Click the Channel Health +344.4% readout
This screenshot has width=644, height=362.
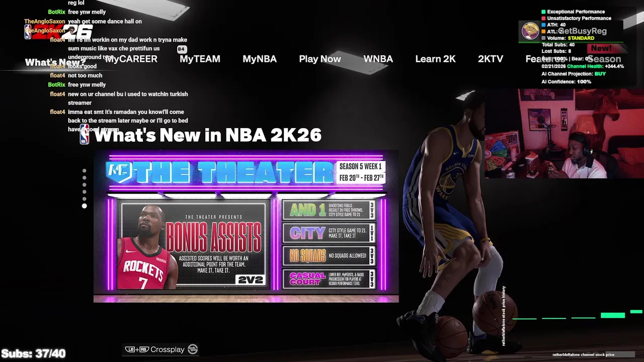pyautogui.click(x=596, y=66)
